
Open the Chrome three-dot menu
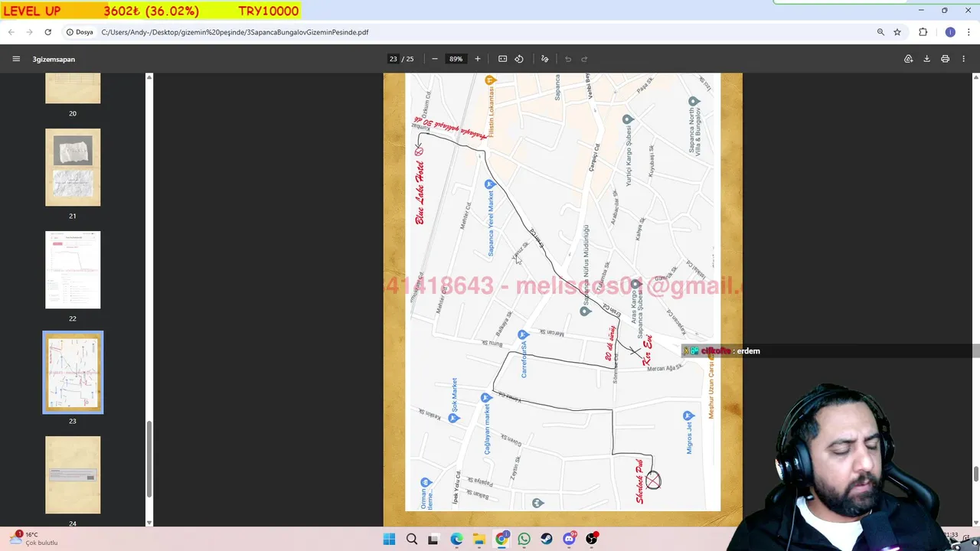click(969, 32)
